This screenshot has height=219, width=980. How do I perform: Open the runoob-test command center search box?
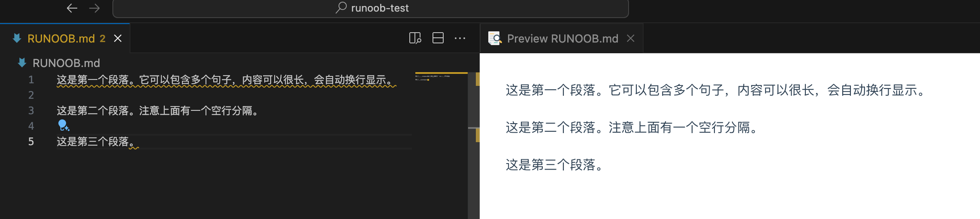pyautogui.click(x=371, y=8)
